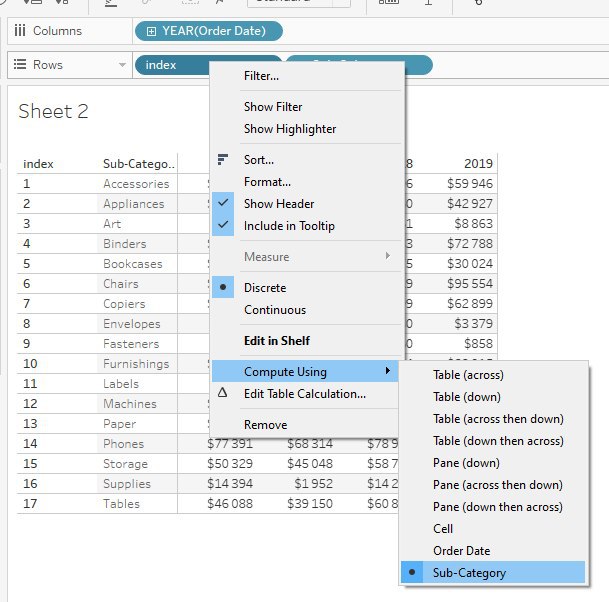Expand the YEAR(Order Date) pill plus icon
Screen dimensions: 609x602
tap(151, 31)
